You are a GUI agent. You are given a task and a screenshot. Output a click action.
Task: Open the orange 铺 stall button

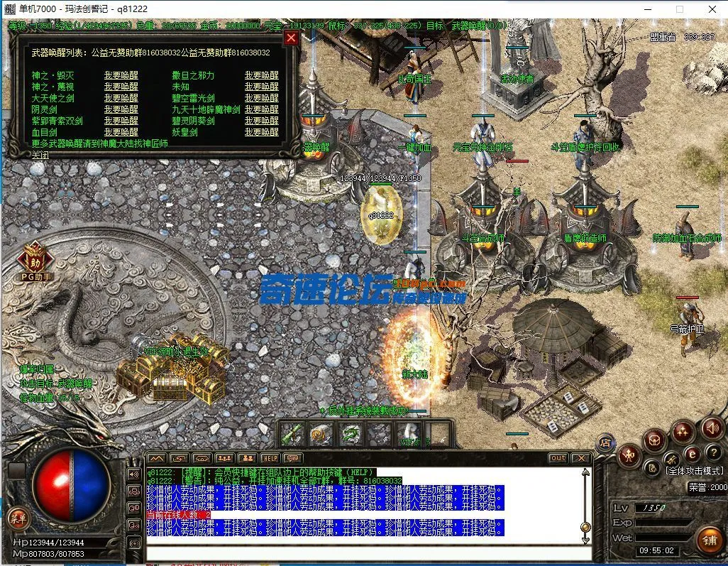[x=710, y=540]
